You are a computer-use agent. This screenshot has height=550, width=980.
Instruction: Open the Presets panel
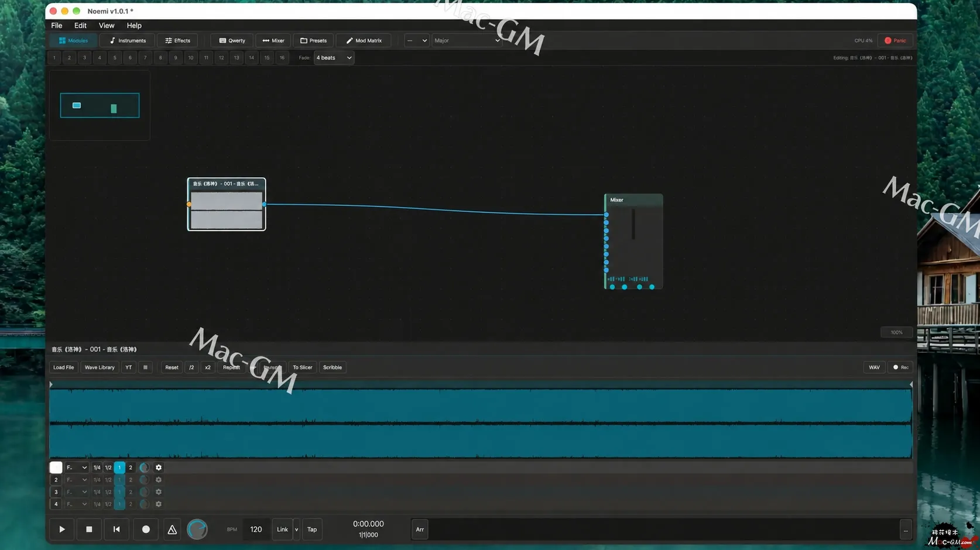pos(314,40)
